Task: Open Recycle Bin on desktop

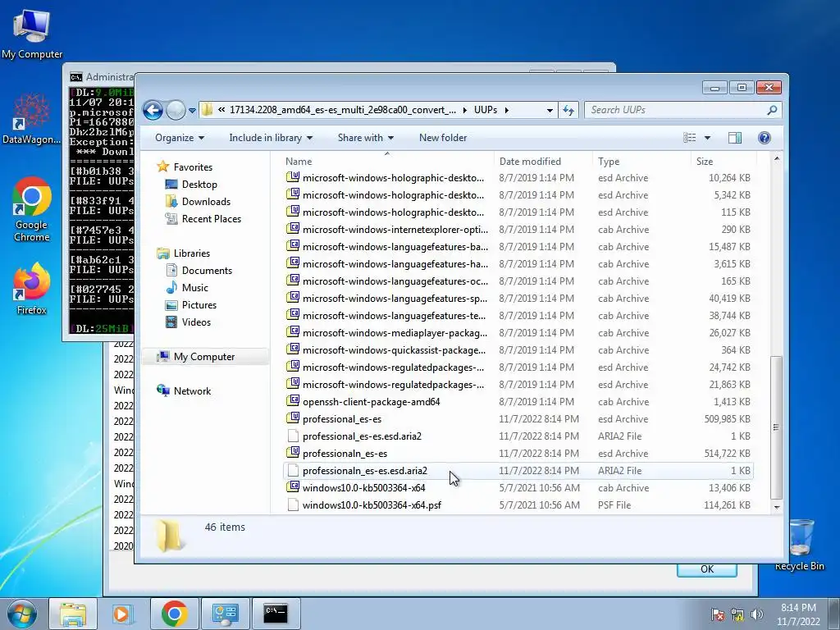Action: pyautogui.click(x=799, y=545)
